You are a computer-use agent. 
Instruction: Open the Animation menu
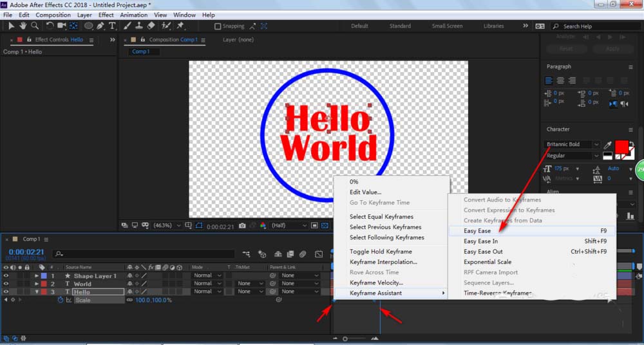[133, 15]
